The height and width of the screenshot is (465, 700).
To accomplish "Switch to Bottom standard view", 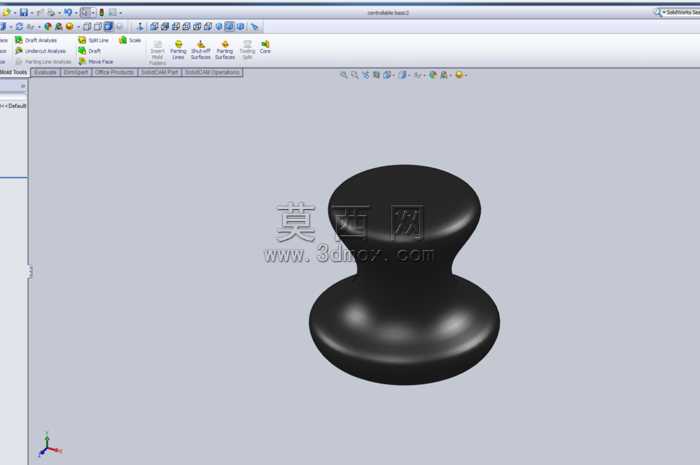I will (208, 27).
